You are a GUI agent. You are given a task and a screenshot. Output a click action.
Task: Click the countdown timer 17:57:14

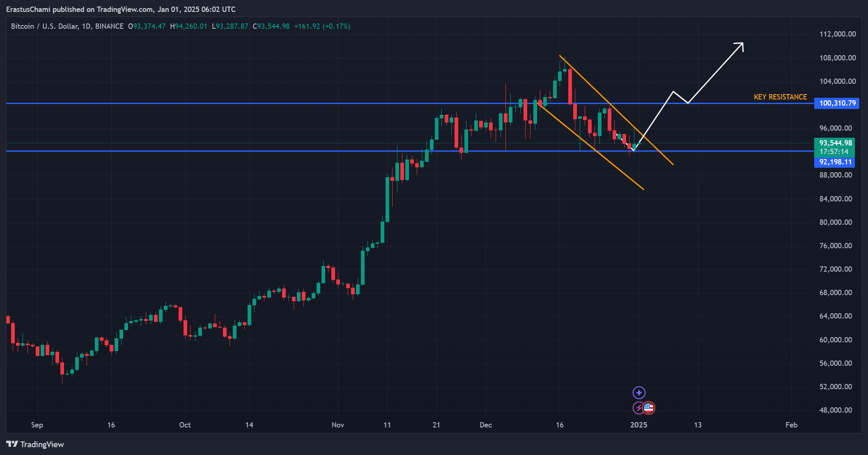(834, 152)
